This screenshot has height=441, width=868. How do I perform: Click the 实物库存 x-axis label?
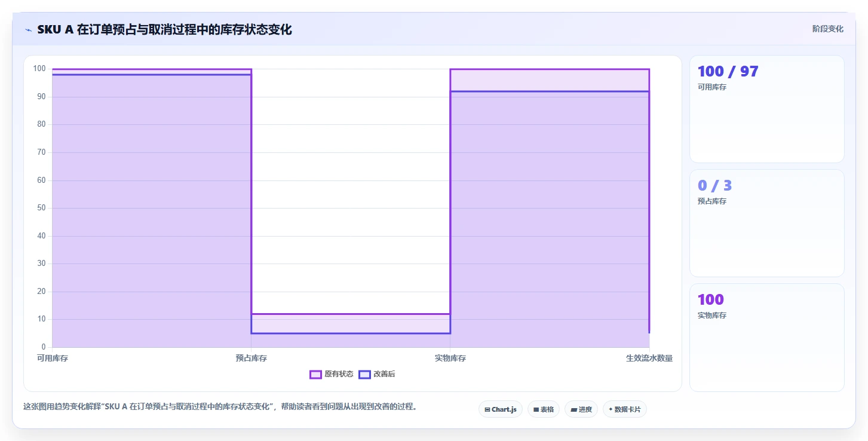point(450,359)
